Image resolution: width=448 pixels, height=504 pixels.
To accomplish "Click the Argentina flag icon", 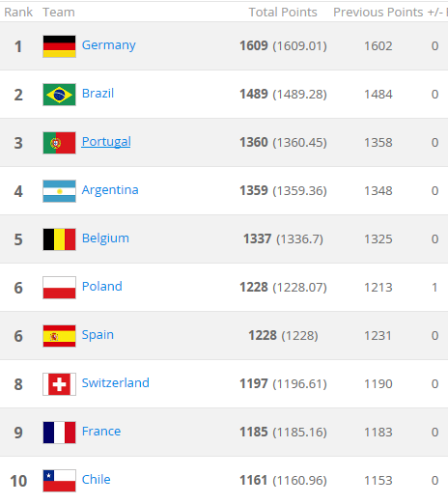I will coord(59,191).
